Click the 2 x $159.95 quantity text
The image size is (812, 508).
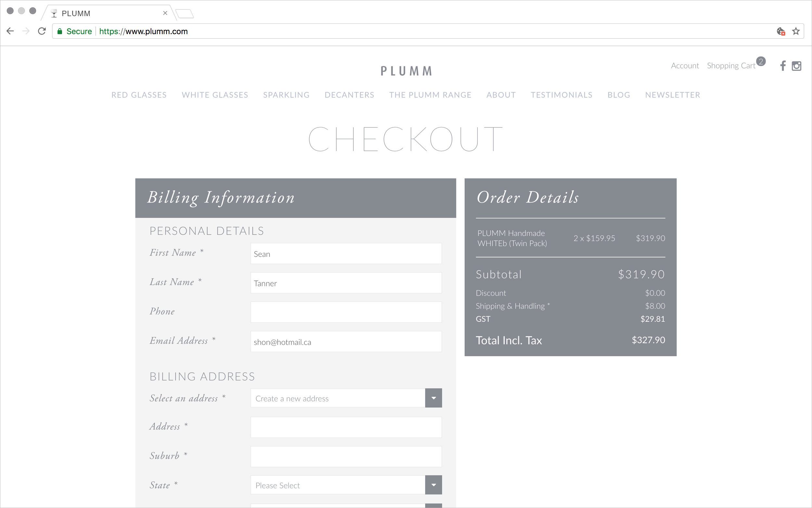pos(594,238)
